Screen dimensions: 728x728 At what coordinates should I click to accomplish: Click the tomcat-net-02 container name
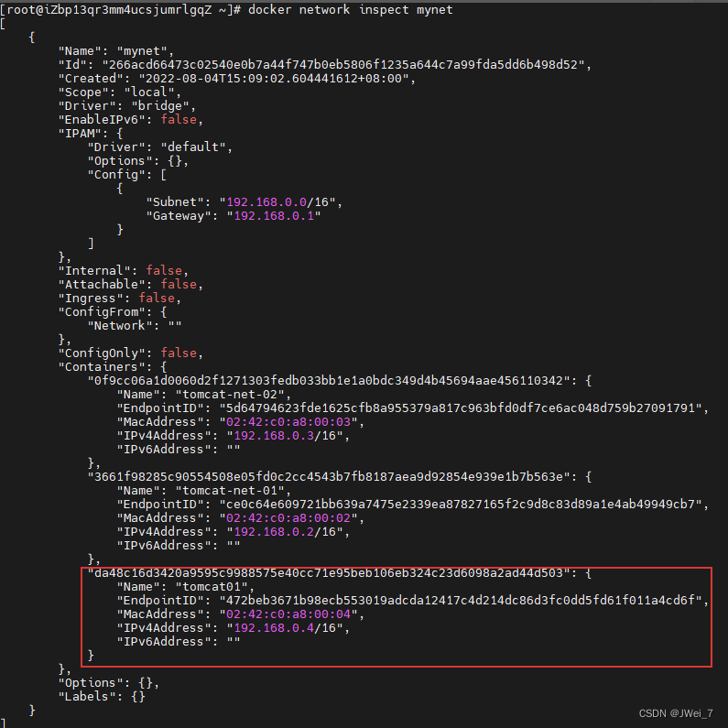coord(230,395)
